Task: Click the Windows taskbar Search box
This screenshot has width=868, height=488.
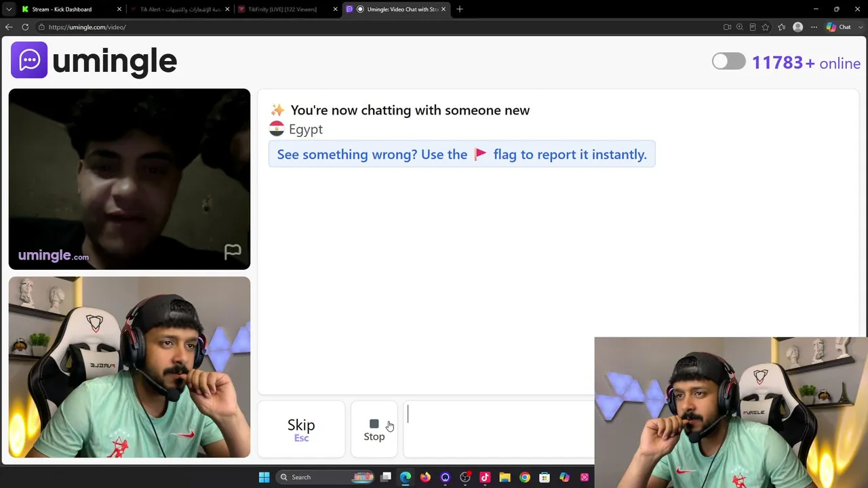Action: pos(326,477)
